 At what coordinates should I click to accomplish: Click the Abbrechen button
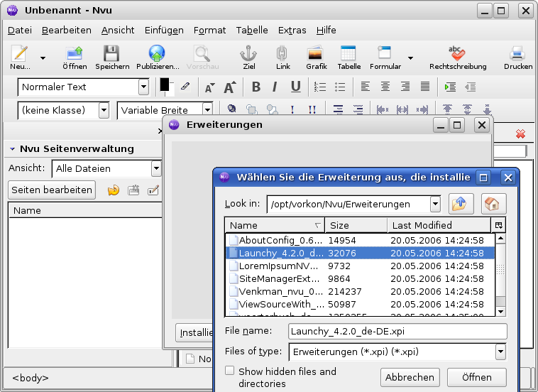410,377
